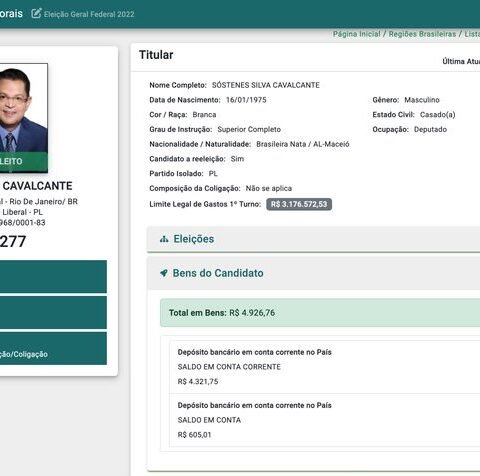480x476 pixels.
Task: Select the SALDO EM CONTA entry text
Action: (x=209, y=420)
